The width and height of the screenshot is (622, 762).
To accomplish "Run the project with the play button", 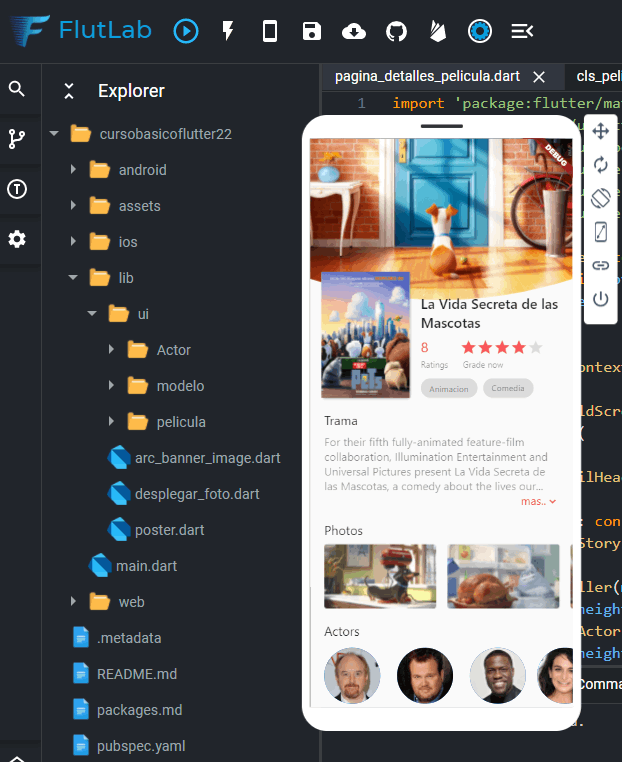I will (x=186, y=31).
